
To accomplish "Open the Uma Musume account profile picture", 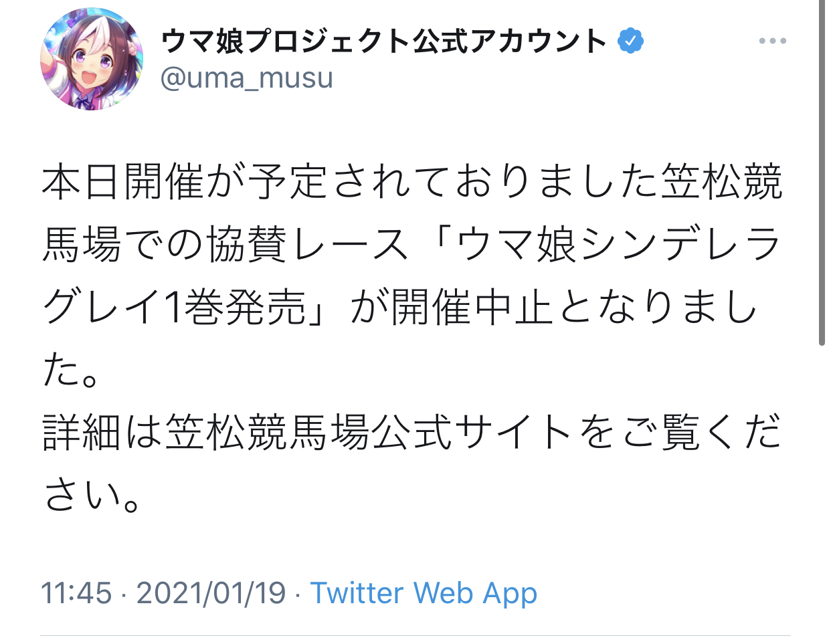I will click(92, 59).
